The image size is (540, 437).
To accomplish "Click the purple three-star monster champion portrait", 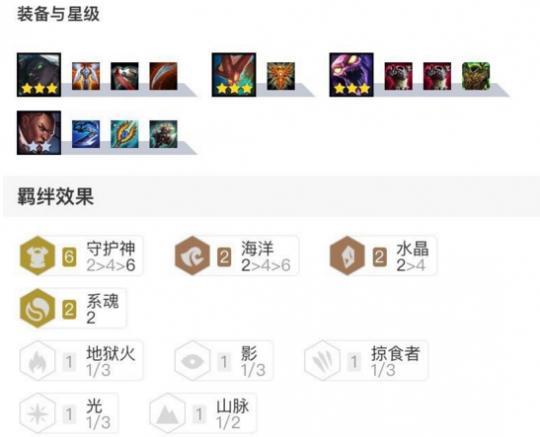I will [x=351, y=75].
